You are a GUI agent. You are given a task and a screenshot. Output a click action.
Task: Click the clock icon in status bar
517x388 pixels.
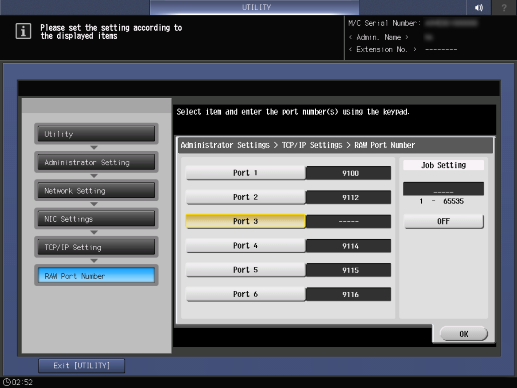7,382
